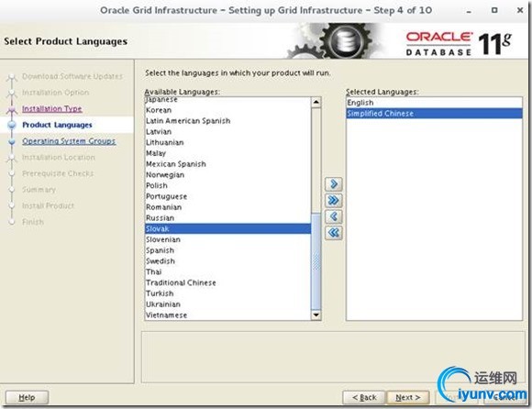Viewport: 532px width, 409px height.
Task: Select Vietnamese in Available Languages
Action: [227, 315]
